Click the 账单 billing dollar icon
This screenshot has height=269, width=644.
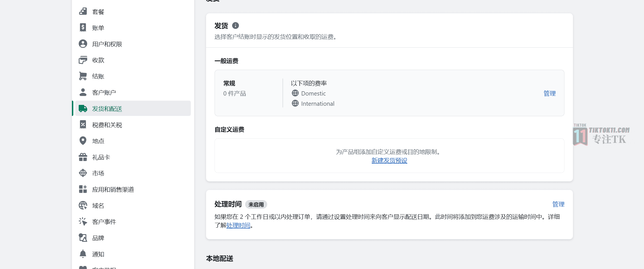tap(83, 27)
